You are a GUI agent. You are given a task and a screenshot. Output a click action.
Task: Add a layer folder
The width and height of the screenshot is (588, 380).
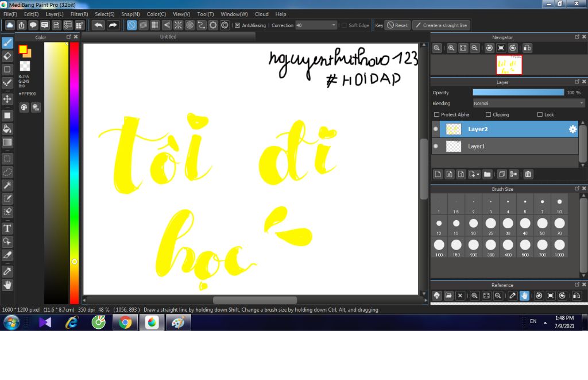pyautogui.click(x=487, y=174)
